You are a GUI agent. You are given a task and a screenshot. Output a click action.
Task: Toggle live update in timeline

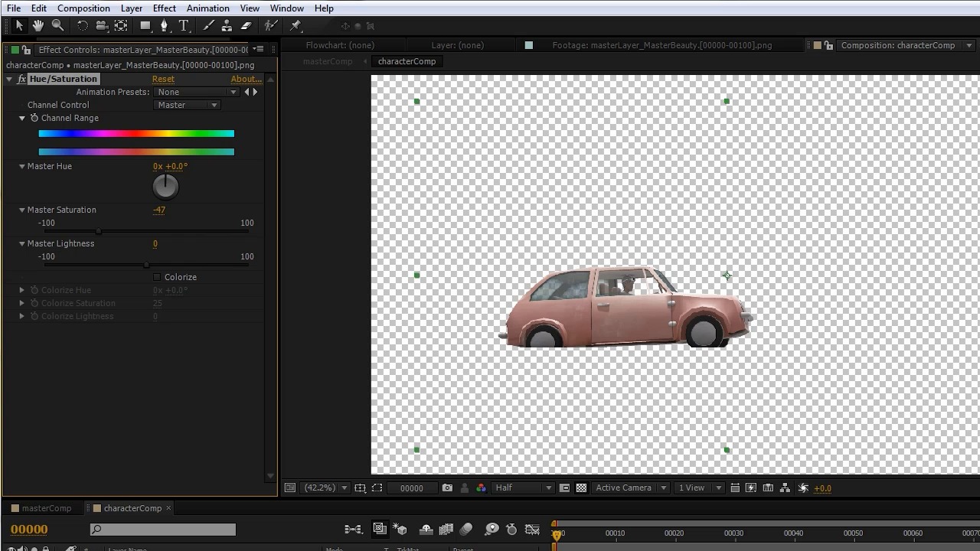point(380,529)
